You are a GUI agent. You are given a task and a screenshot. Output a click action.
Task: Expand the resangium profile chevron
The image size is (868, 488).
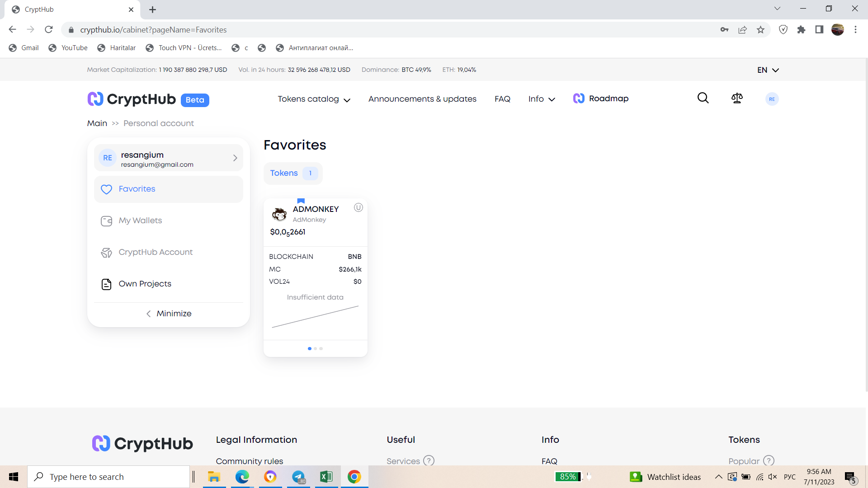235,158
